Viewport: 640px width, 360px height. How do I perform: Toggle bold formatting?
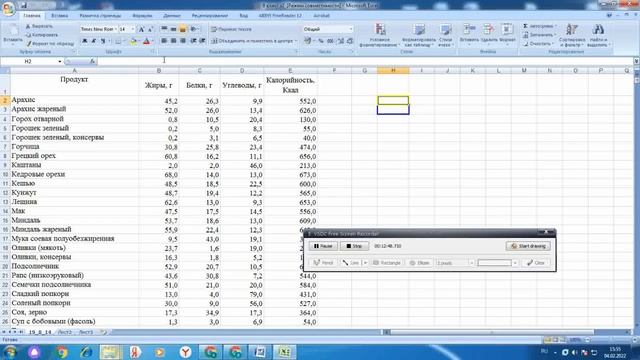coord(84,41)
